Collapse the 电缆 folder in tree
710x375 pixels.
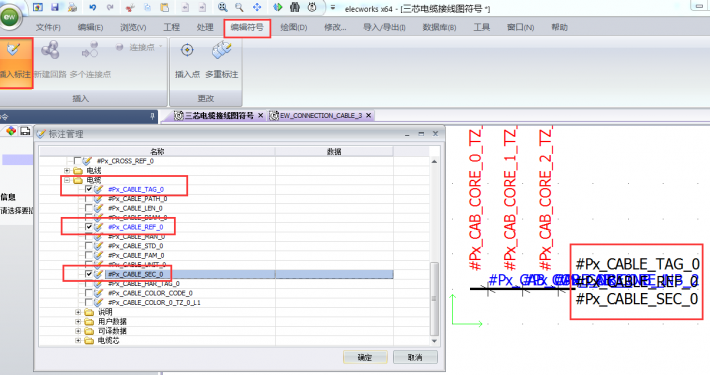click(67, 180)
